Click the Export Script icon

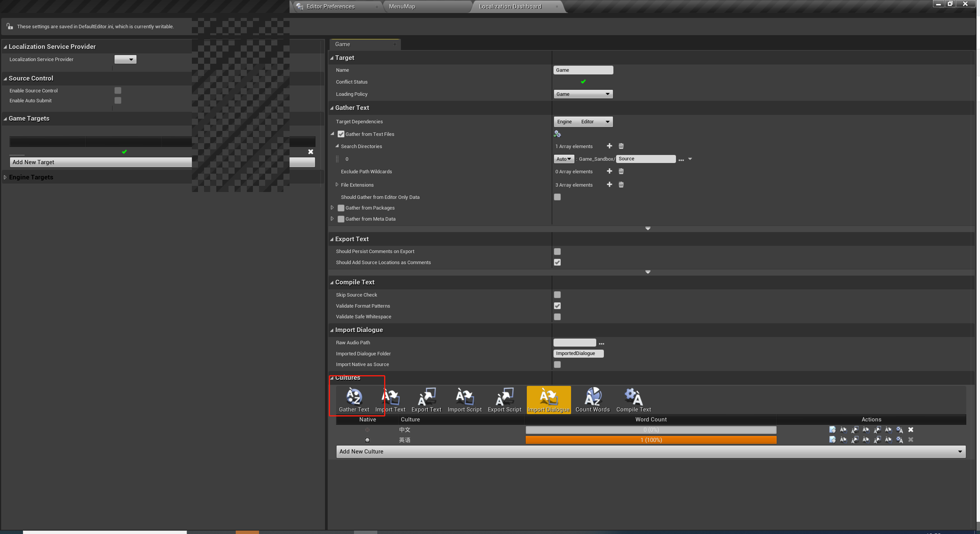[x=504, y=399]
